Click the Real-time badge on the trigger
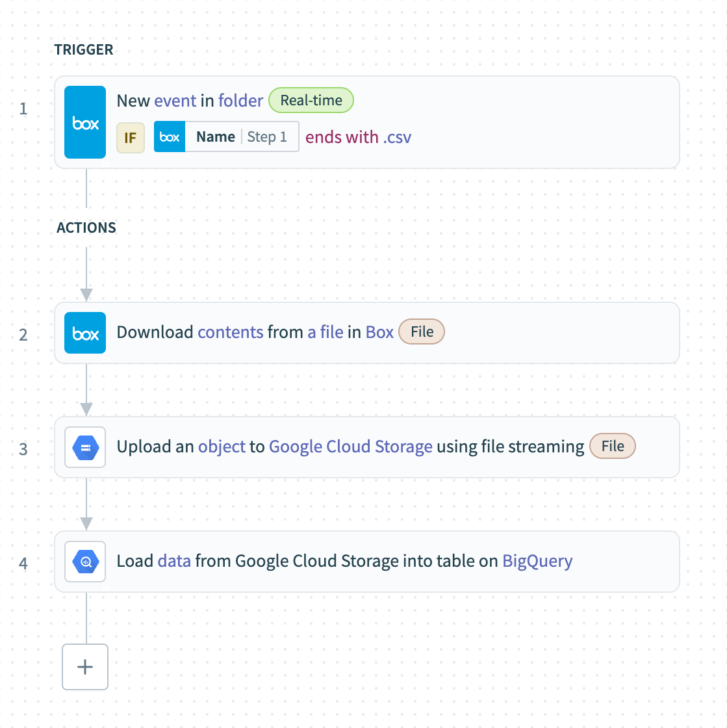 pos(311,100)
